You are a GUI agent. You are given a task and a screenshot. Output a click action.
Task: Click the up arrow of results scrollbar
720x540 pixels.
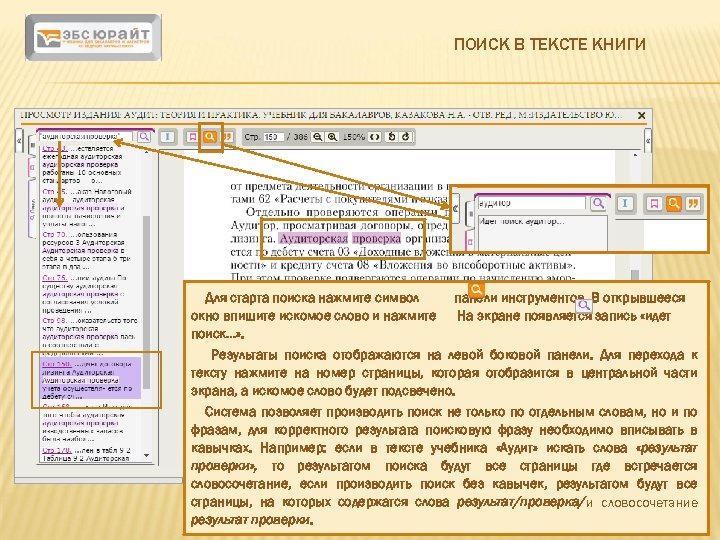pos(146,152)
